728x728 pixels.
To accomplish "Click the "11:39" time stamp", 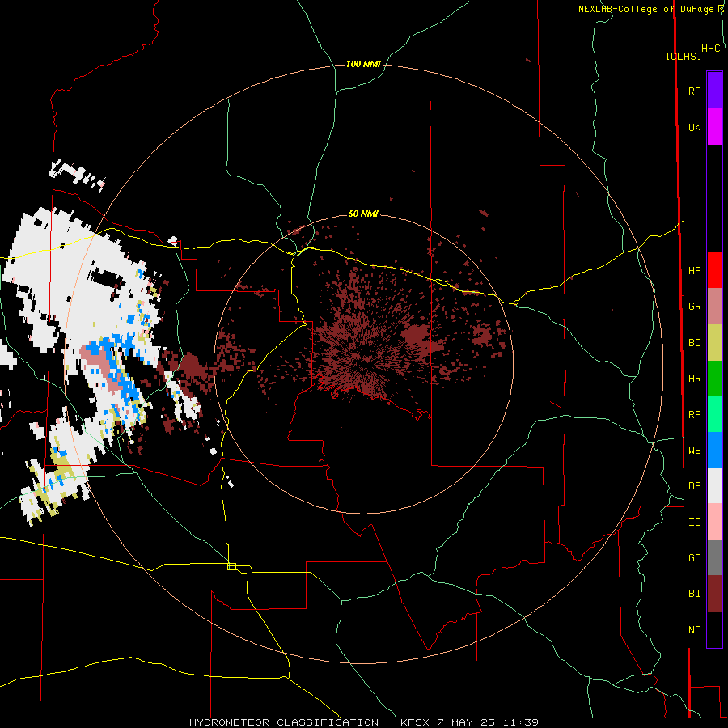I will [x=521, y=722].
